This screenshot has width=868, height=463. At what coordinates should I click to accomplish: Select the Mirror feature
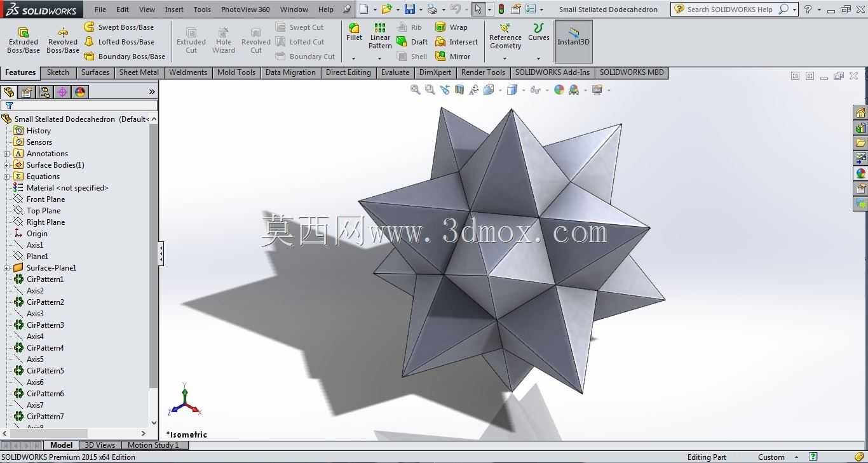coord(452,57)
